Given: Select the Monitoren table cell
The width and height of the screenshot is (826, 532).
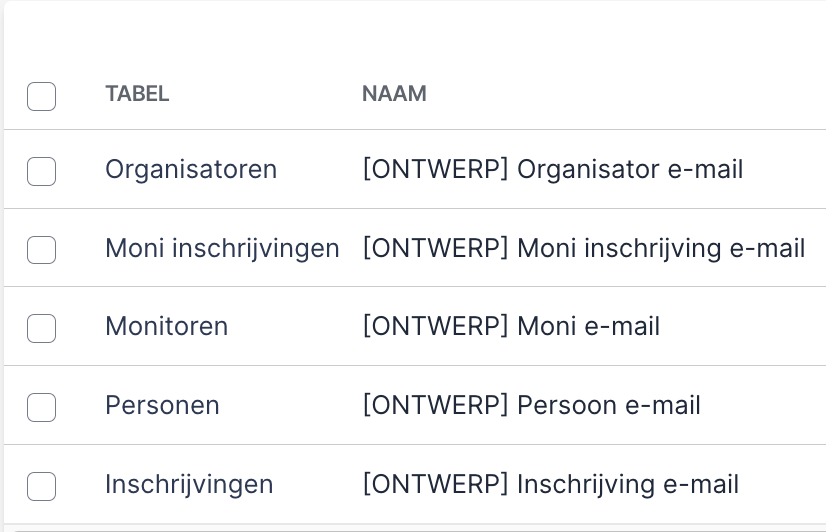Looking at the screenshot, I should click(x=167, y=326).
